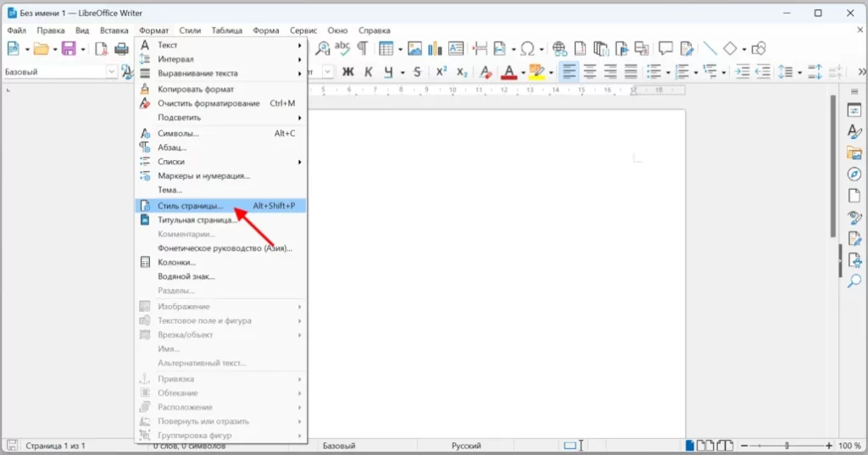Choose Водяной знак menu entry
Screen dimensions: 868x455
[x=221, y=276]
